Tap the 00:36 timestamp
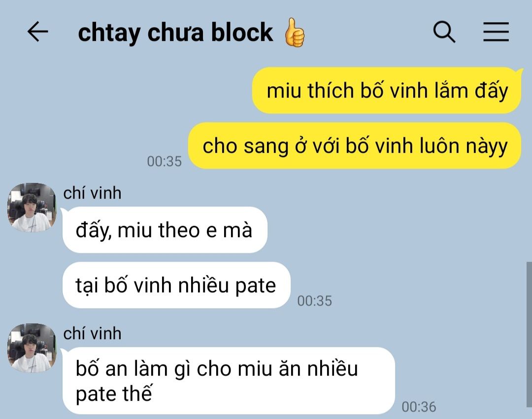This screenshot has height=419, width=532. (x=419, y=407)
